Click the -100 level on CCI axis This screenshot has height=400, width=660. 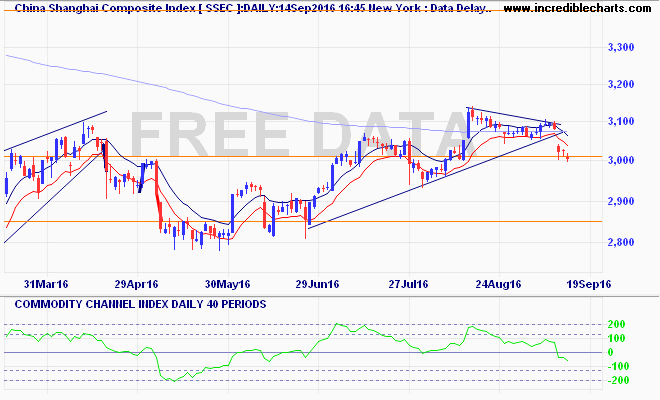pyautogui.click(x=617, y=366)
